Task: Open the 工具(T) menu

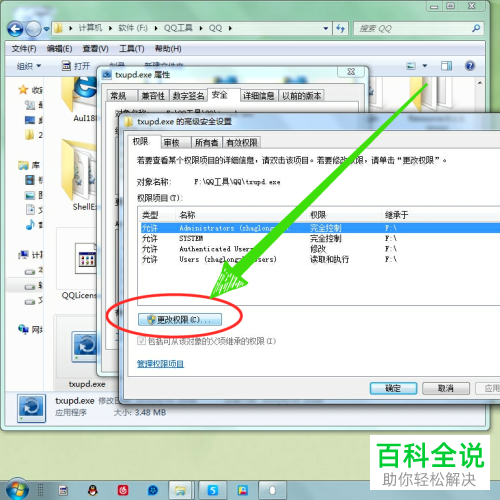Action: (132, 49)
